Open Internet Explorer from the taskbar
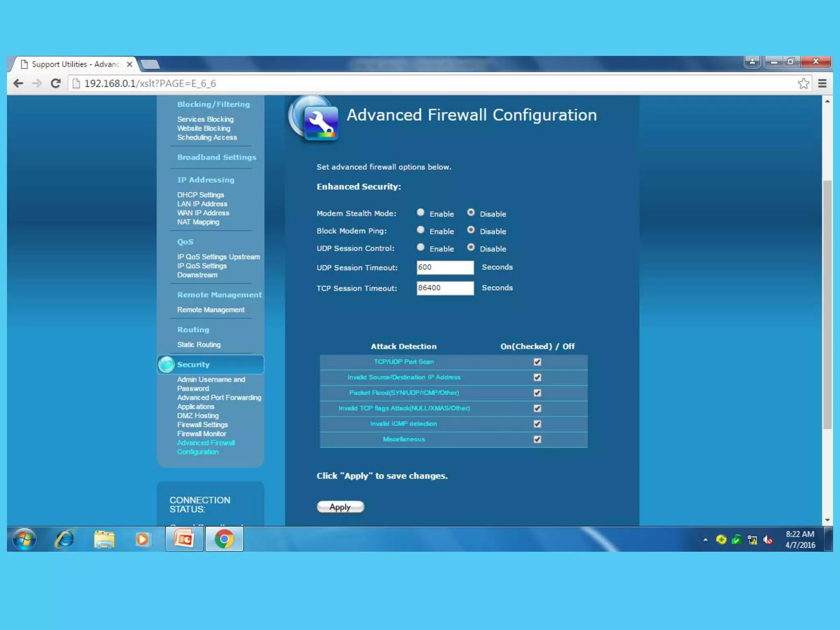840x630 pixels. tap(64, 539)
